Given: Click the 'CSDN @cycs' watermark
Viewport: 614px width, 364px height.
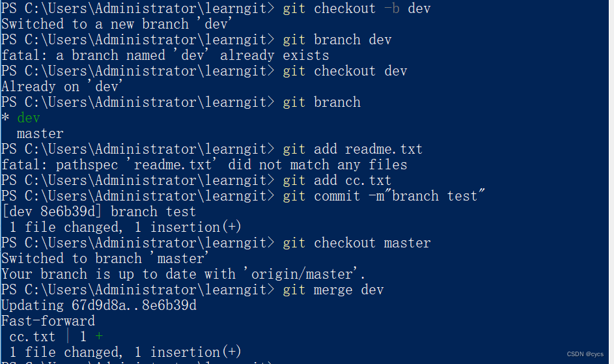Looking at the screenshot, I should pyautogui.click(x=585, y=354).
